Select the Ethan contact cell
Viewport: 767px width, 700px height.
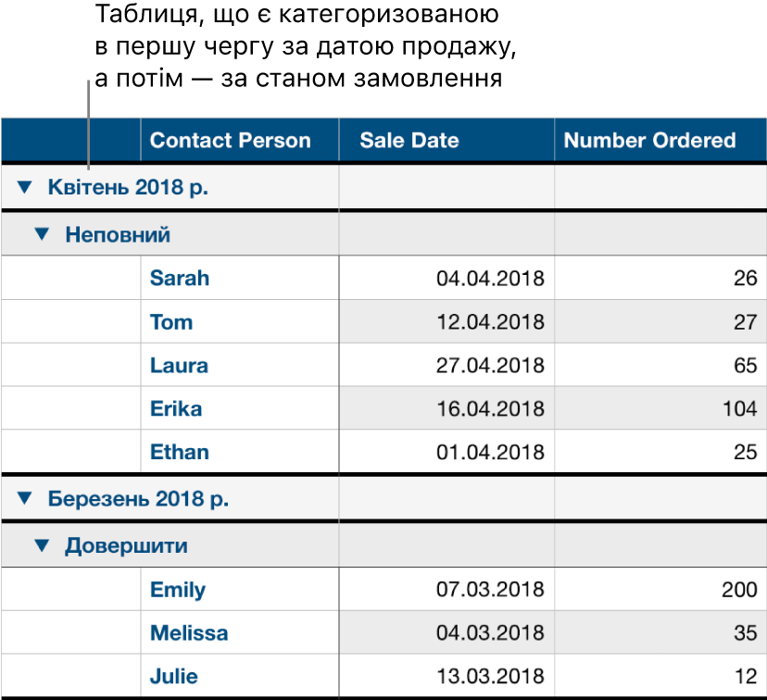(180, 453)
